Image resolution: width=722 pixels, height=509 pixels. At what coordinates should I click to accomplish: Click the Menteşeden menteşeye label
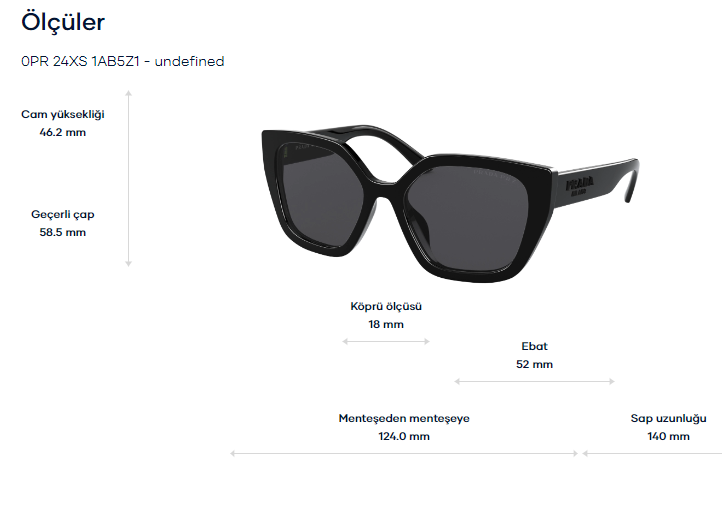coord(404,418)
